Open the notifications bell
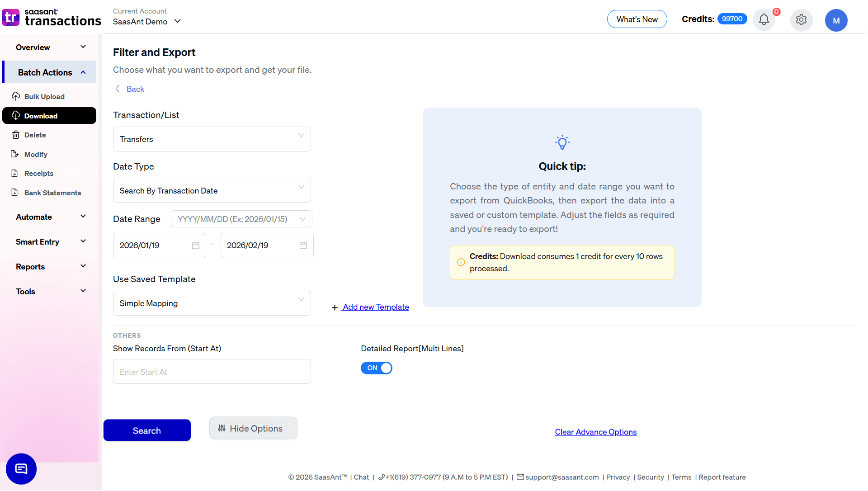 click(x=764, y=19)
